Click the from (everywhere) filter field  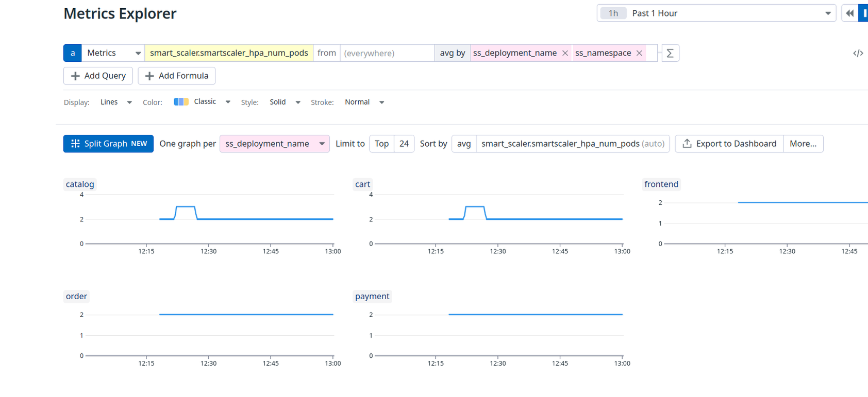pos(387,53)
